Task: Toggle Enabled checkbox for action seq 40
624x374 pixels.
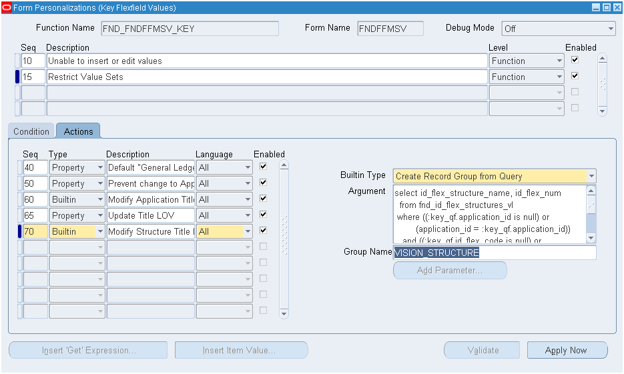Action: point(263,166)
